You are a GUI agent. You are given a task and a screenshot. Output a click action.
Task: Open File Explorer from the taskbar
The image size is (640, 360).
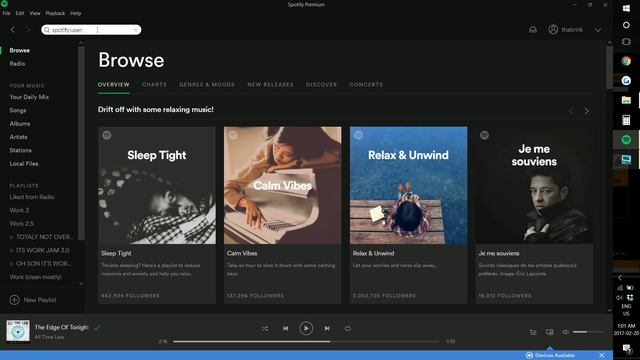click(626, 100)
